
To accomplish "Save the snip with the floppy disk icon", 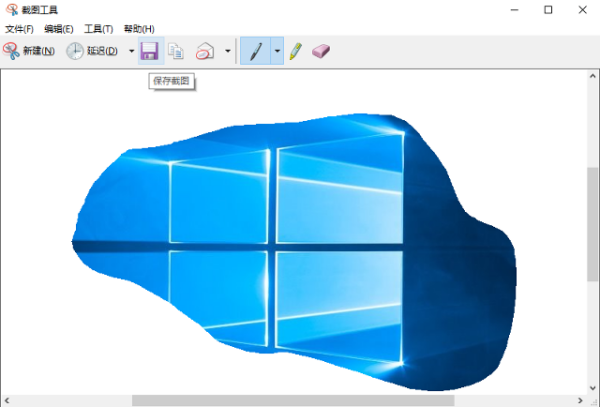I will point(150,51).
